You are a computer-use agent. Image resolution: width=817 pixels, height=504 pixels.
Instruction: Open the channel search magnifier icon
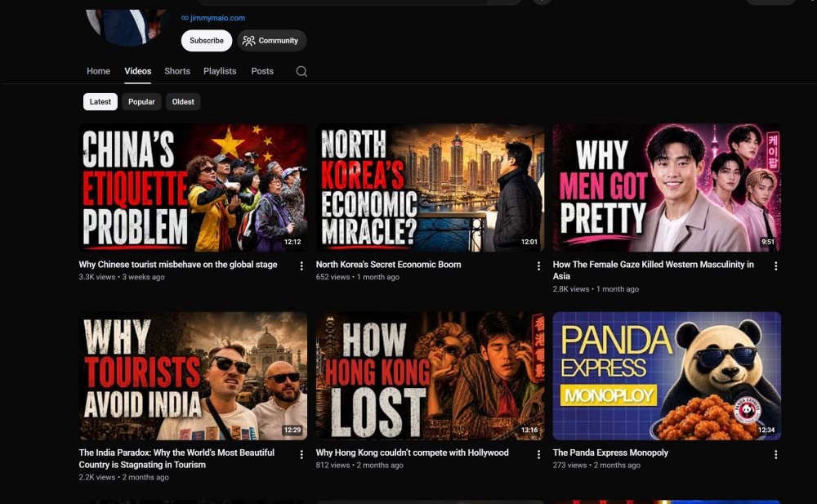(x=301, y=71)
